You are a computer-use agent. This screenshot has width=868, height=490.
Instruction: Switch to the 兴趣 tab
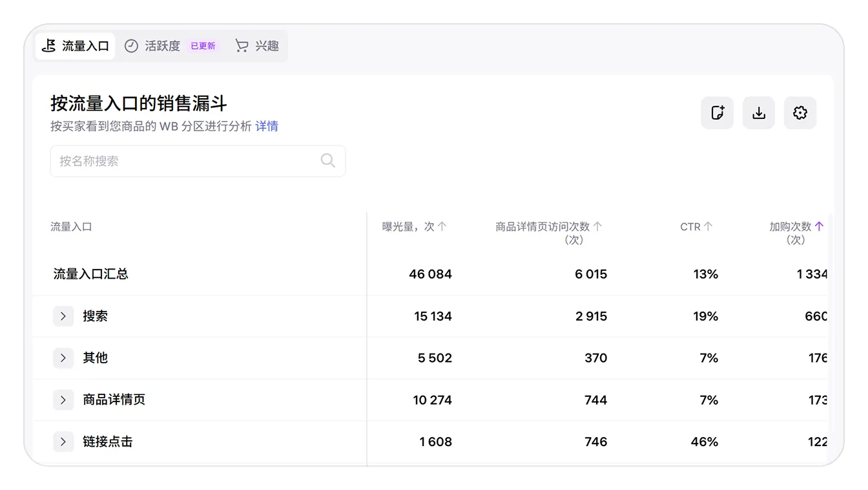(x=257, y=46)
